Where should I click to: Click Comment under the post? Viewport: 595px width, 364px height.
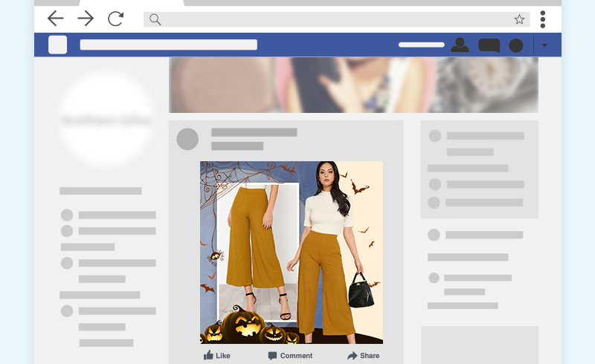tap(290, 356)
